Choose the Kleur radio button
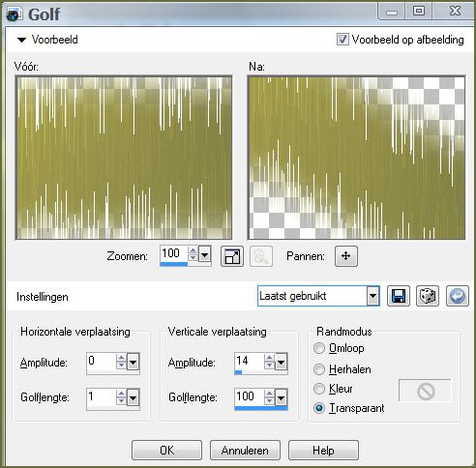Image resolution: width=476 pixels, height=468 pixels. 319,389
